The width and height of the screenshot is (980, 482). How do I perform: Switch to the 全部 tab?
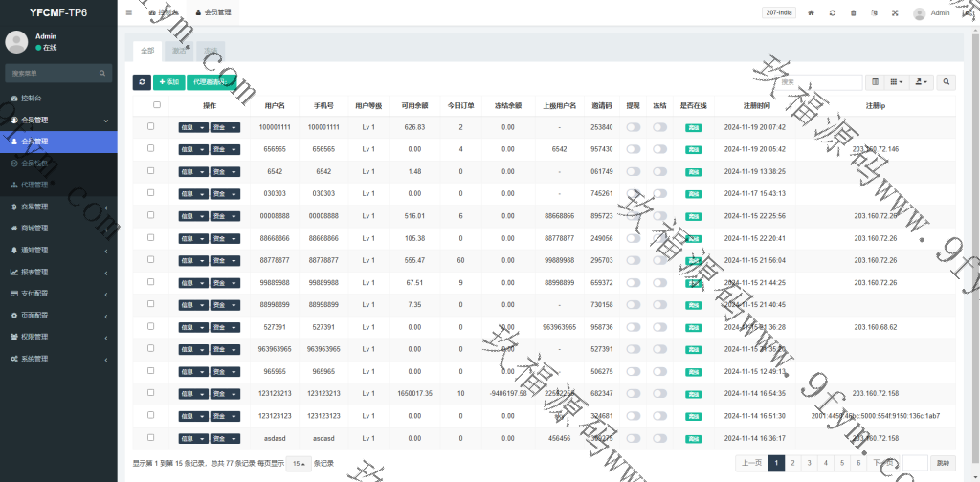[146, 50]
